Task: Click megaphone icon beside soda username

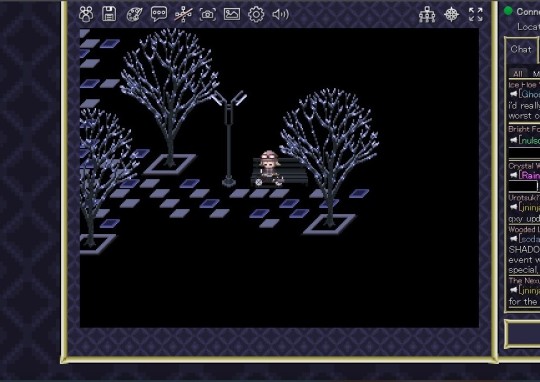Action: 513,238
